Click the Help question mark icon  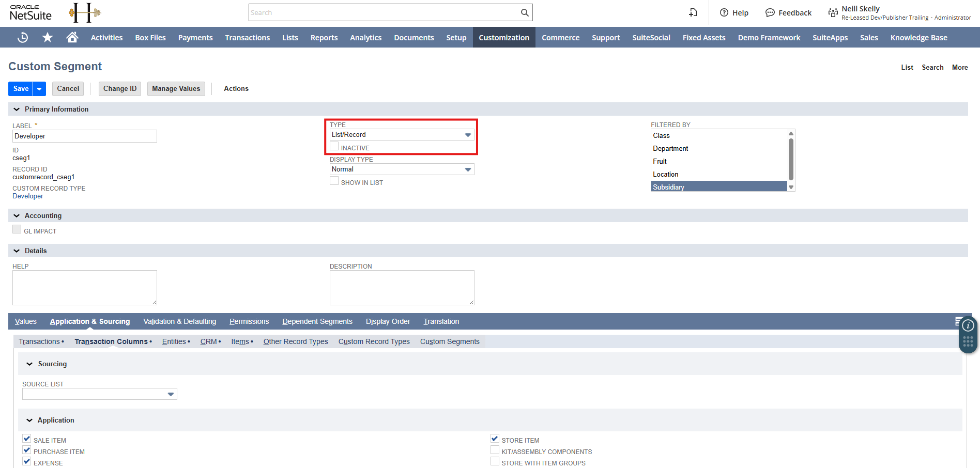click(724, 12)
